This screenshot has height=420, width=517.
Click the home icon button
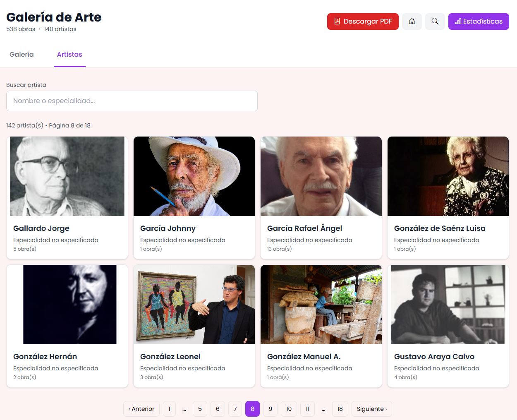click(x=412, y=22)
